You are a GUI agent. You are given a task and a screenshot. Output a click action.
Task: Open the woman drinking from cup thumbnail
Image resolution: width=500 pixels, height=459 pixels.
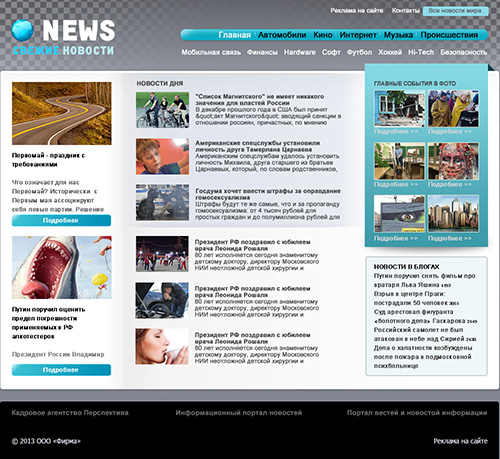point(162,346)
